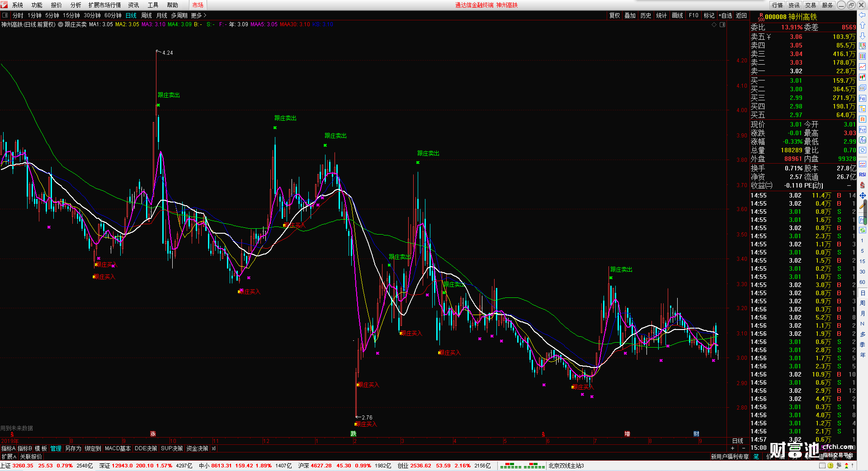Open the f(x) formula icon in sidebar

[x=863, y=140]
